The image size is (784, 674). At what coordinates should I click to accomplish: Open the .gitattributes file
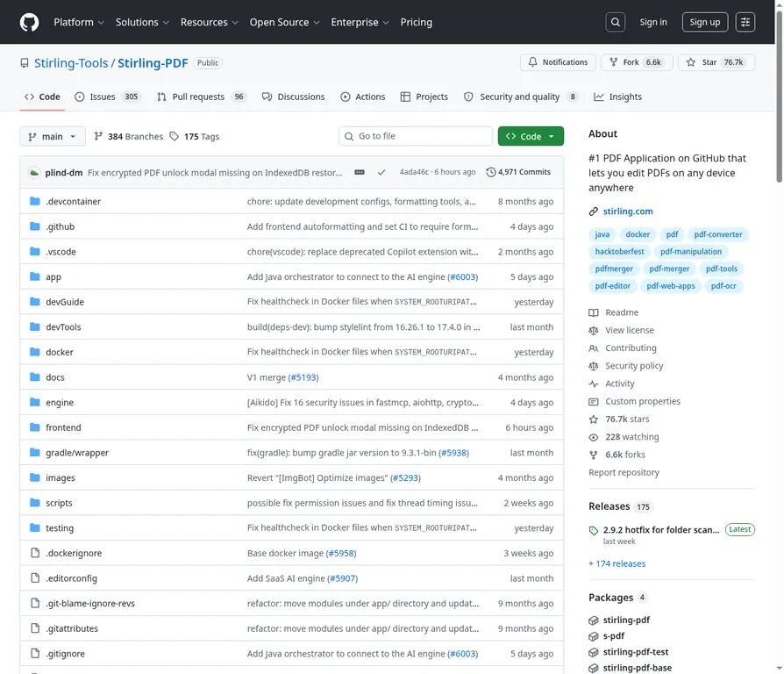pos(72,628)
